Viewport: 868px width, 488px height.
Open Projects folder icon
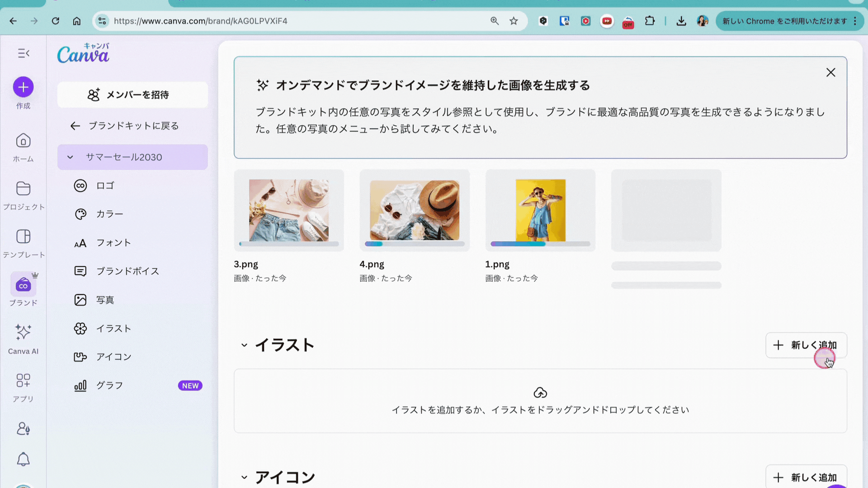pos(23,189)
